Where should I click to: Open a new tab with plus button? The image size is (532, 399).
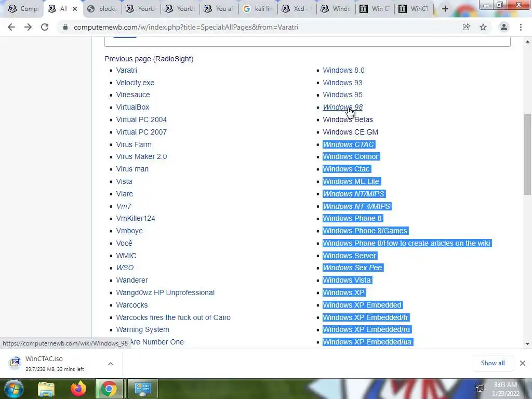coord(445,9)
